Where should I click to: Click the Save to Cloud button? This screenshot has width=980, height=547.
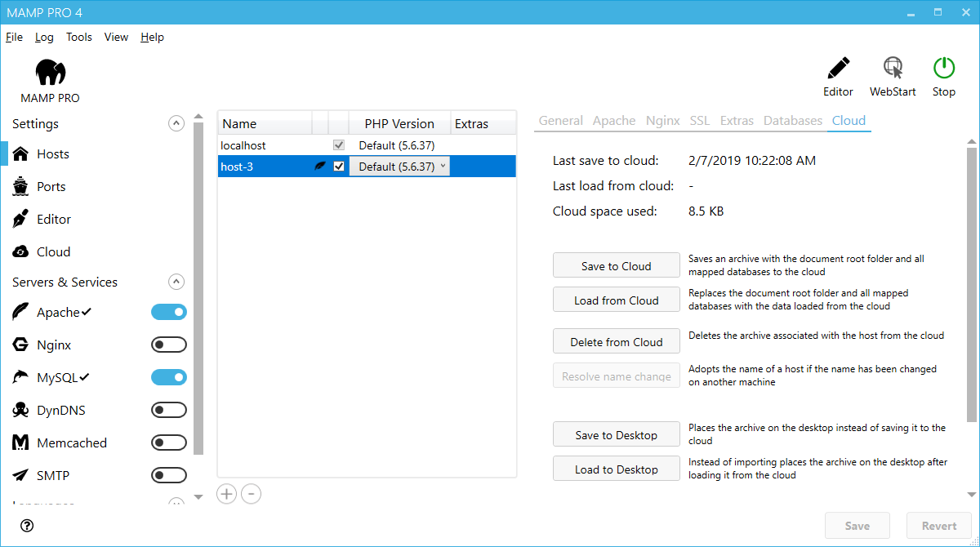(617, 265)
